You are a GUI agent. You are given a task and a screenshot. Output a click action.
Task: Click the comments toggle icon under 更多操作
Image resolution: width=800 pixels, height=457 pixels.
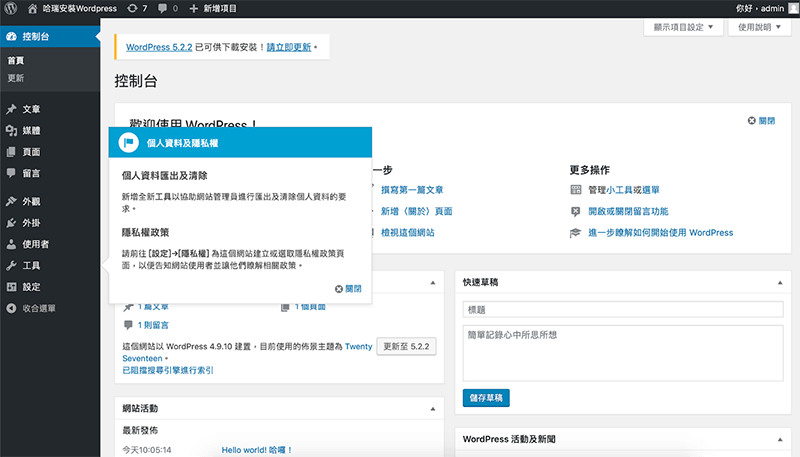(x=576, y=211)
